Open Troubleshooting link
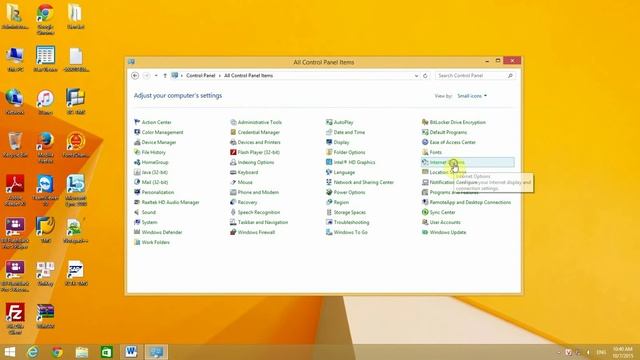Viewport: 640px width, 360px height. click(x=351, y=222)
